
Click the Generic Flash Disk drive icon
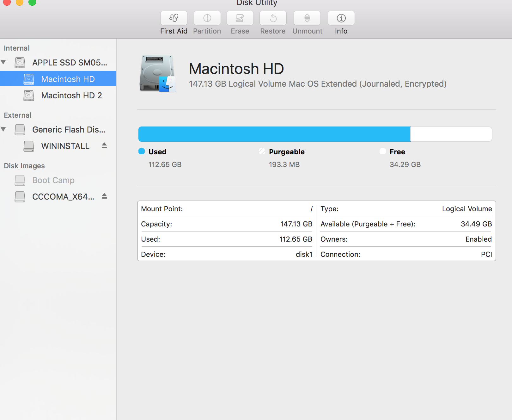tap(20, 130)
